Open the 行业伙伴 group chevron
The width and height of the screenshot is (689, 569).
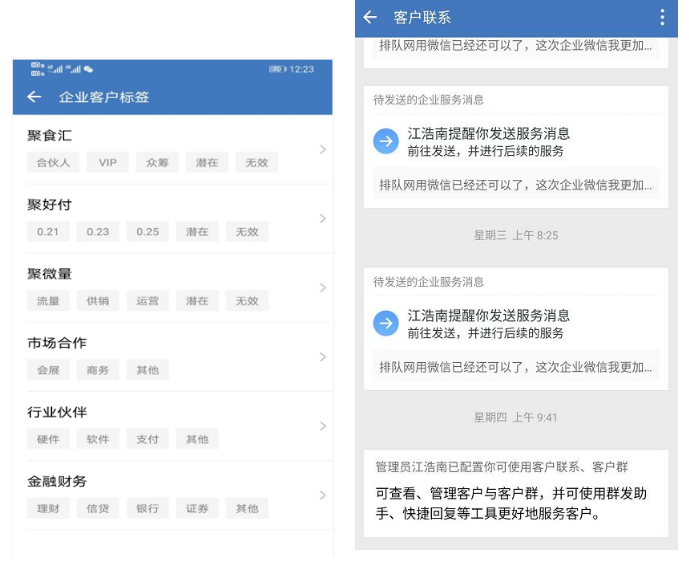tap(322, 426)
